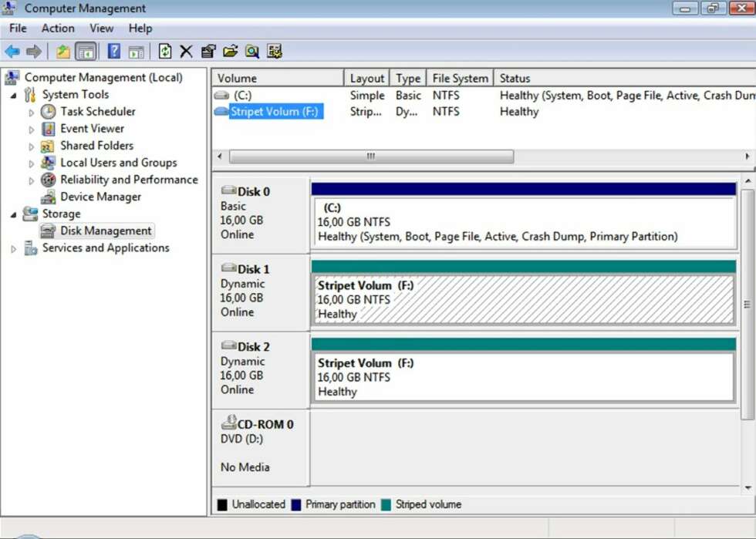The height and width of the screenshot is (539, 756).
Task: Open the Help question mark icon
Action: [x=114, y=51]
